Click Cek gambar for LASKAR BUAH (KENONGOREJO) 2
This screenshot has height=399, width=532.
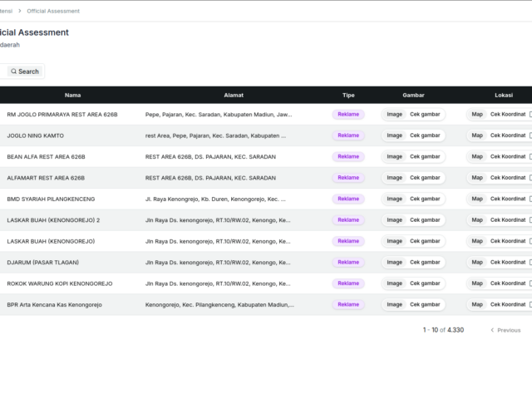tap(425, 219)
